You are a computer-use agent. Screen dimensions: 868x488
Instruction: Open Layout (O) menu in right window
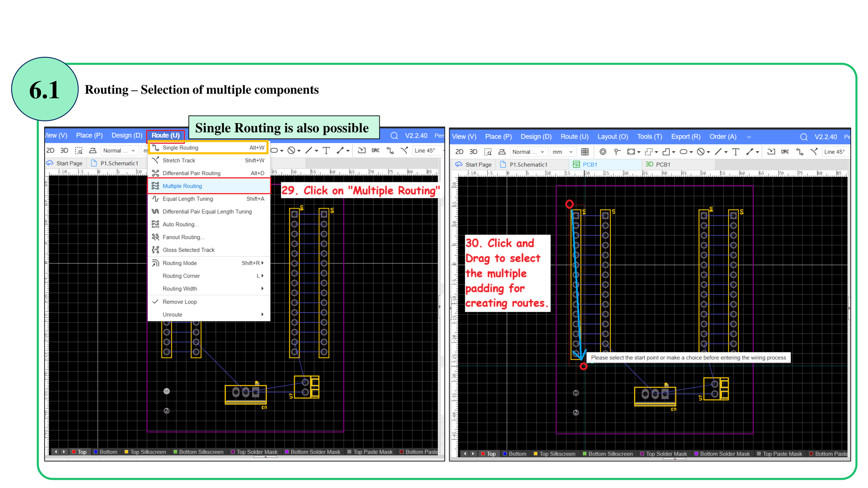pyautogui.click(x=612, y=137)
